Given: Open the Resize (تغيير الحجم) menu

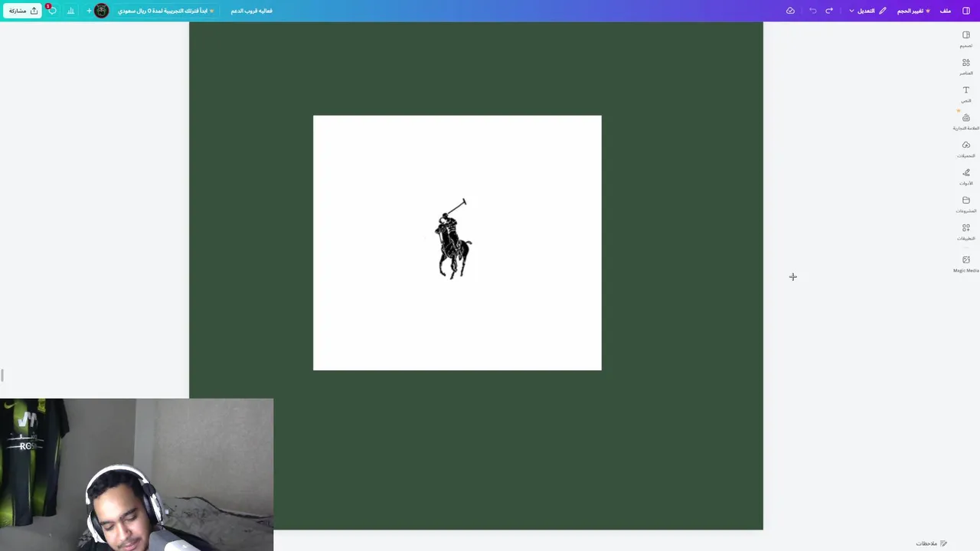Looking at the screenshot, I should coord(913,11).
